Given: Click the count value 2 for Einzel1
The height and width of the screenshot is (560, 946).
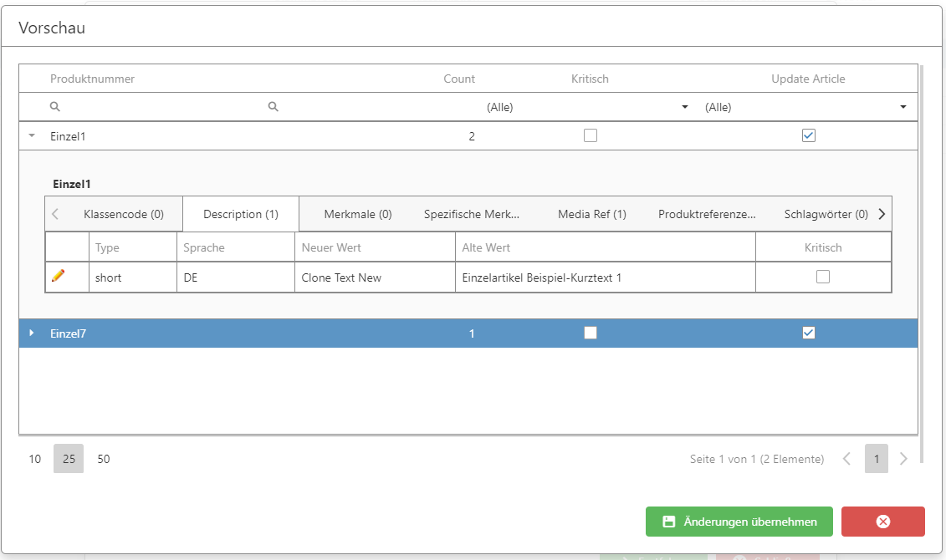Looking at the screenshot, I should (472, 136).
